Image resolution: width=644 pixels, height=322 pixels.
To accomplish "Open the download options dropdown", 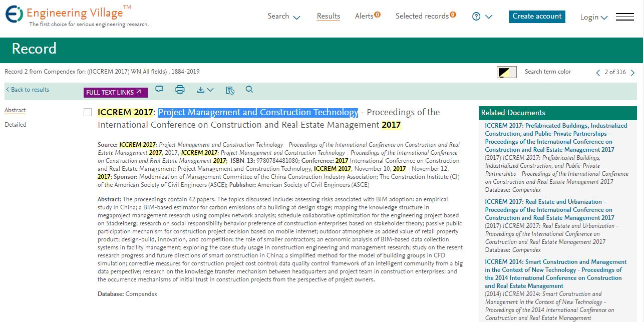I will pos(205,90).
